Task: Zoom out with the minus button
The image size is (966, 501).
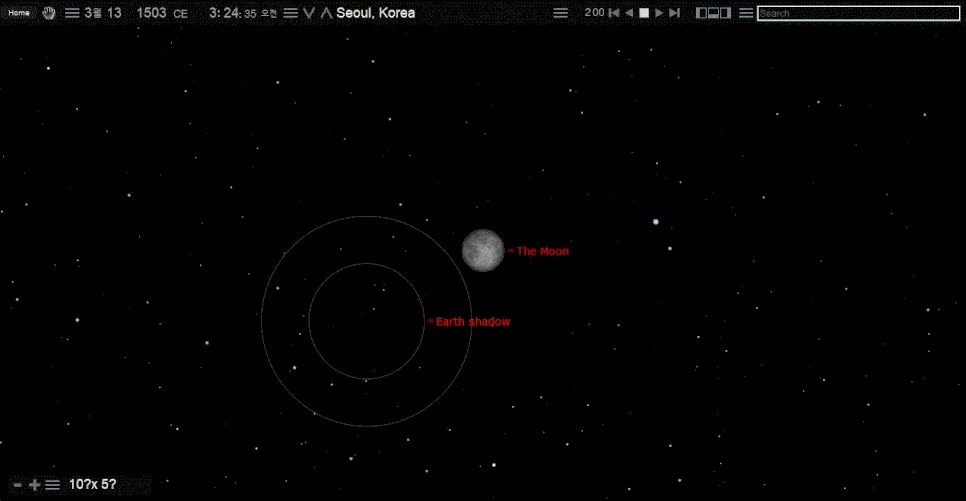Action: [17, 485]
